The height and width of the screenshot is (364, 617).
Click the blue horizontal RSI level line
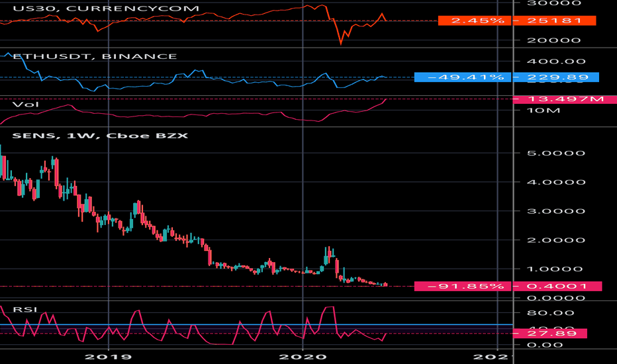pos(257,325)
